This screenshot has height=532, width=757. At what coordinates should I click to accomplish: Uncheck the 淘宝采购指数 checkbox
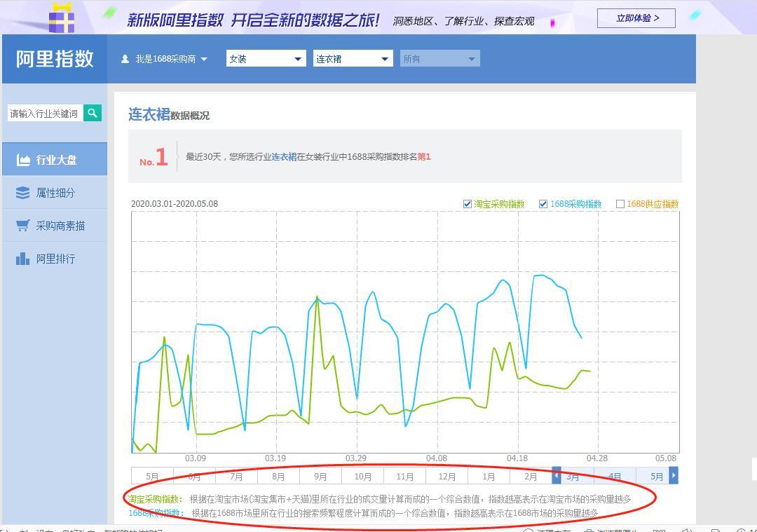click(x=467, y=204)
